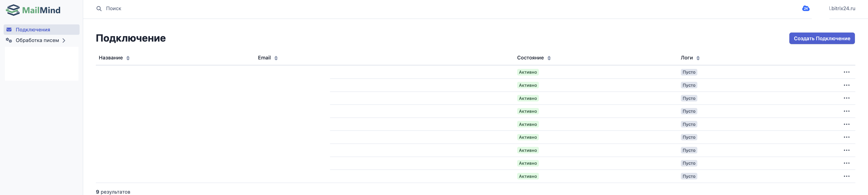This screenshot has height=195, width=868.
Task: Click the blue 24 notification badge
Action: click(x=805, y=9)
